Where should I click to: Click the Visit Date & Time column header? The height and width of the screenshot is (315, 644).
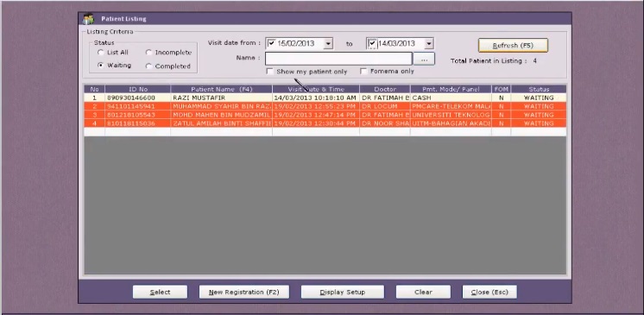pos(316,89)
